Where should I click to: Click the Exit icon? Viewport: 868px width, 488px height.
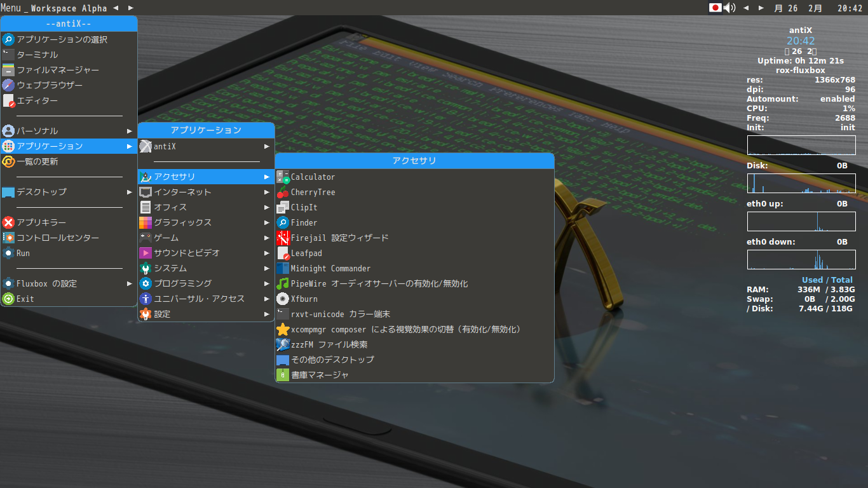[8, 299]
